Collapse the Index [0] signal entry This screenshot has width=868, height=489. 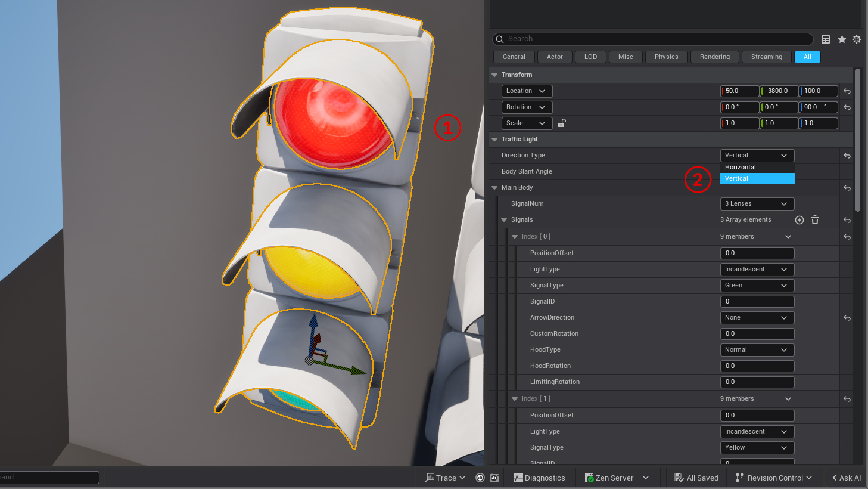[515, 237]
